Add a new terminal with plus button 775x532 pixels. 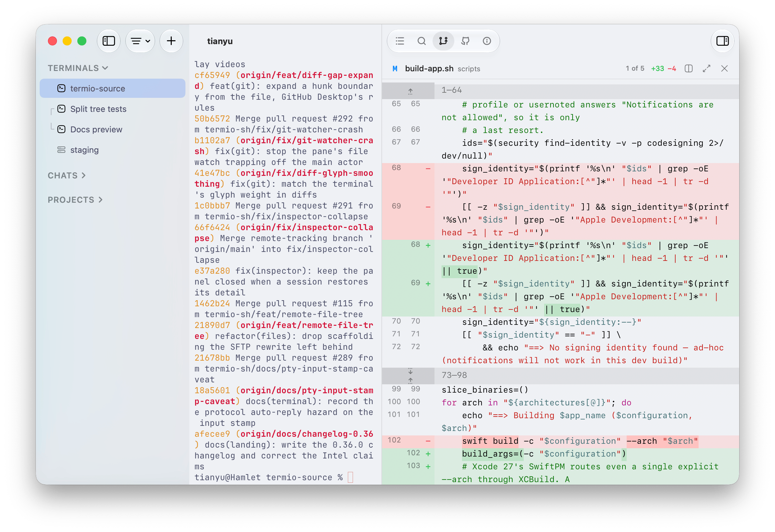coord(171,41)
